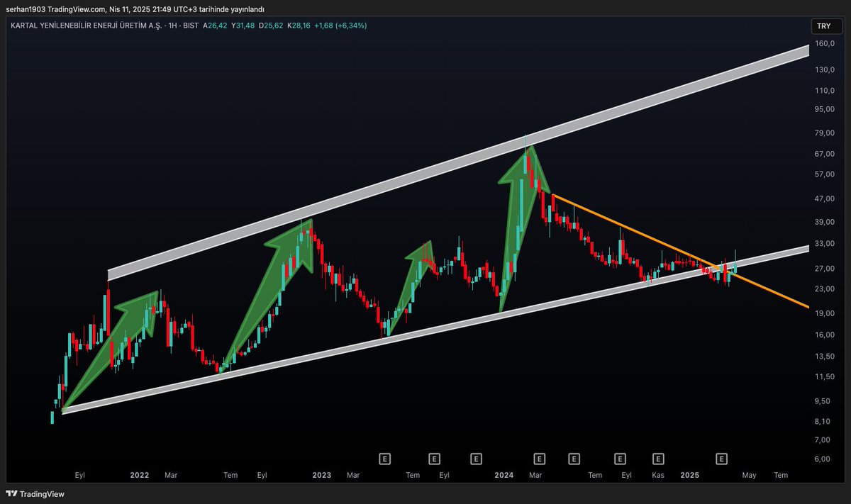Click the 2022 time axis label

pos(140,475)
